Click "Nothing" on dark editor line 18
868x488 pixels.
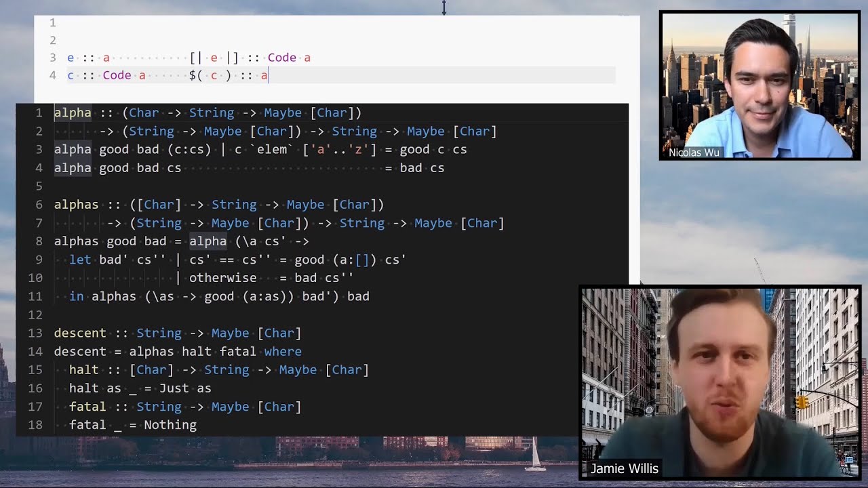(170, 425)
